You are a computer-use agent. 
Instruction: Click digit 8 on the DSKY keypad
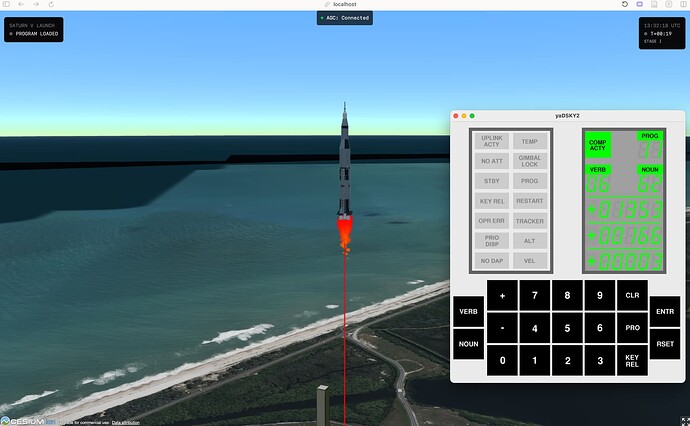point(567,296)
